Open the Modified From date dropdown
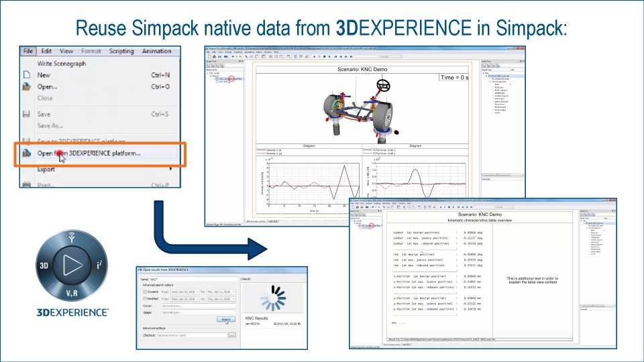Image resolution: width=644 pixels, height=362 pixels. [x=185, y=299]
